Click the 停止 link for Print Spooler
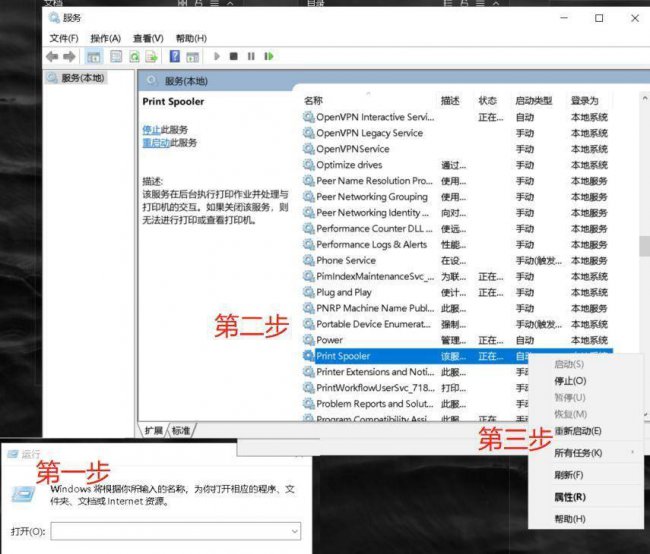Viewport: 650px width, 554px height. [151, 130]
